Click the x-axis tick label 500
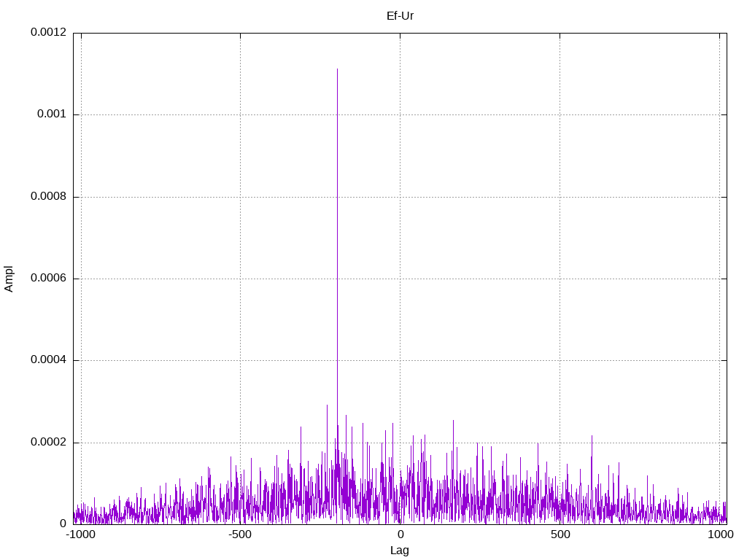 click(560, 534)
